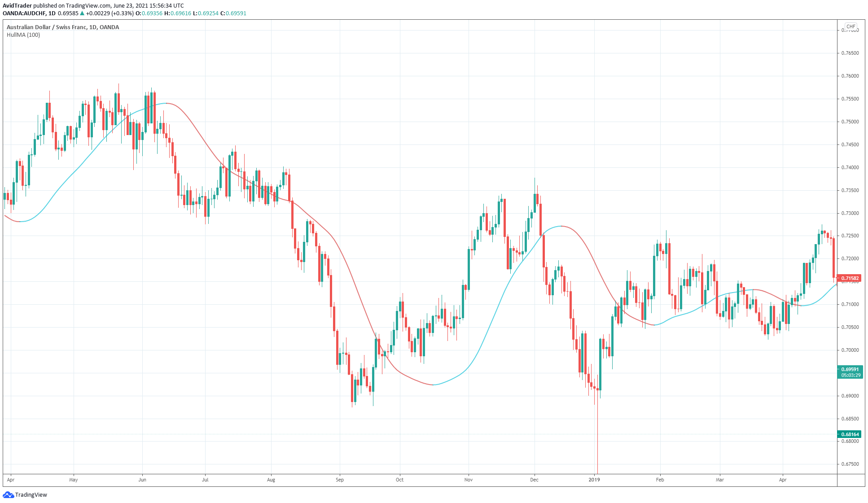Click the Mar label on time axis
The height and width of the screenshot is (503, 868).
point(720,480)
